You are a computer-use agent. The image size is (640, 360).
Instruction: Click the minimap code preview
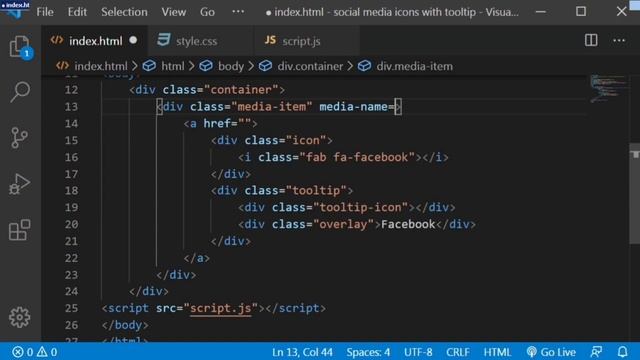pyautogui.click(x=608, y=88)
